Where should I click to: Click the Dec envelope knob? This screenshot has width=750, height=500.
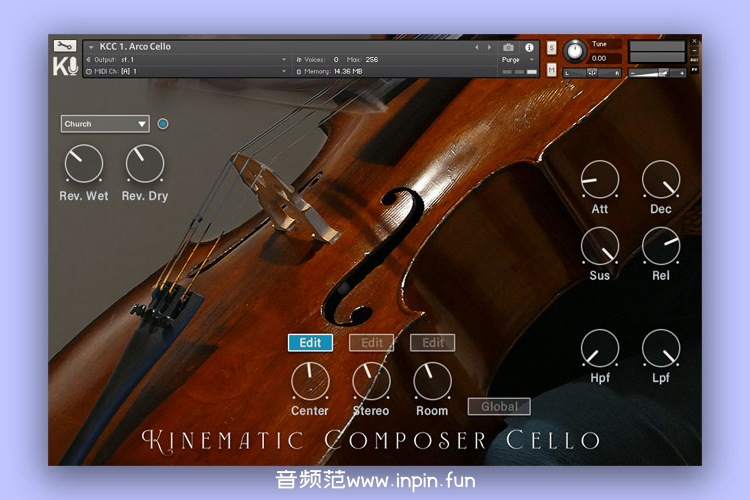click(661, 179)
